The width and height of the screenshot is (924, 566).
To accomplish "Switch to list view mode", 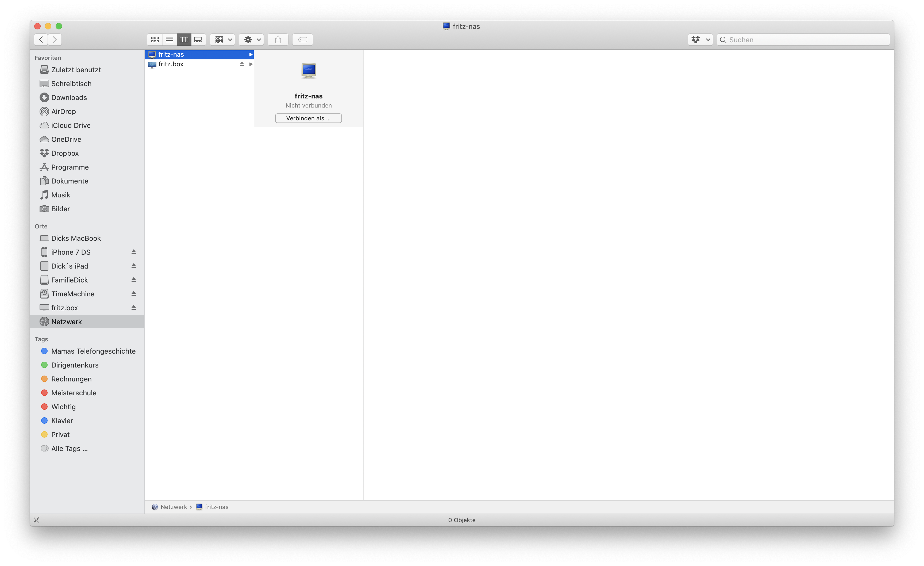I will (170, 39).
